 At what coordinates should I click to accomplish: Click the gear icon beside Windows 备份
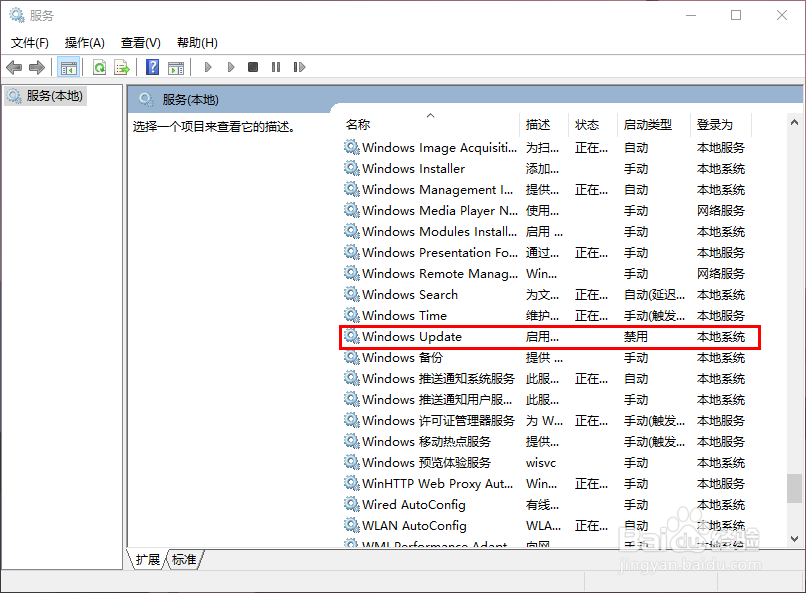(352, 358)
